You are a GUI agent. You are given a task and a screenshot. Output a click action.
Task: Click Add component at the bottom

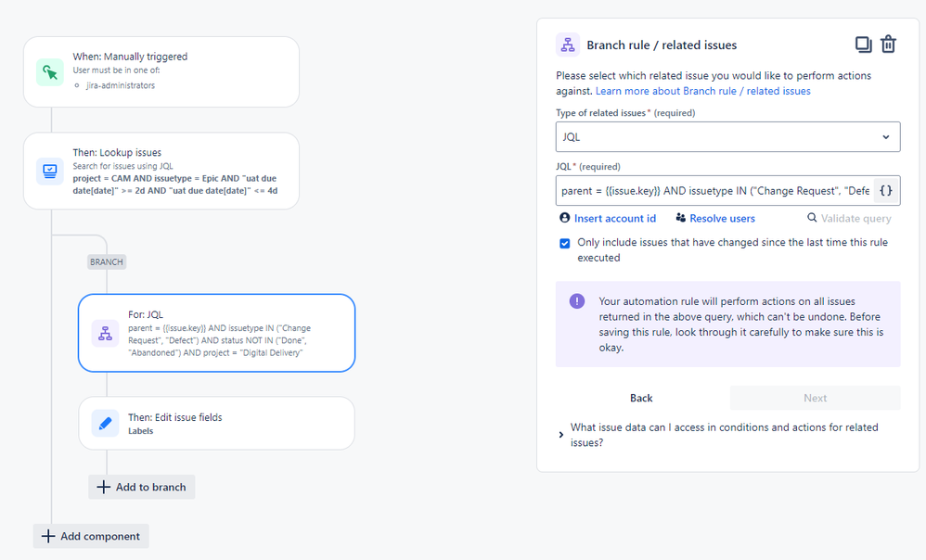pyautogui.click(x=91, y=536)
